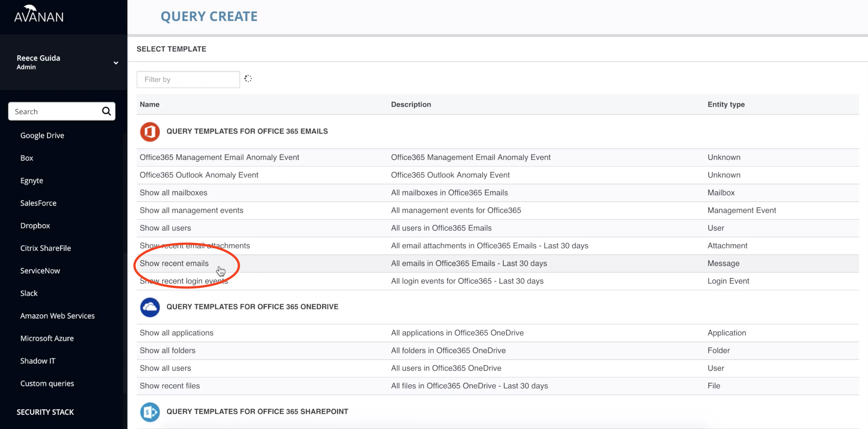Image resolution: width=868 pixels, height=429 pixels.
Task: Open SalesForce in the sidebar
Action: tap(38, 203)
